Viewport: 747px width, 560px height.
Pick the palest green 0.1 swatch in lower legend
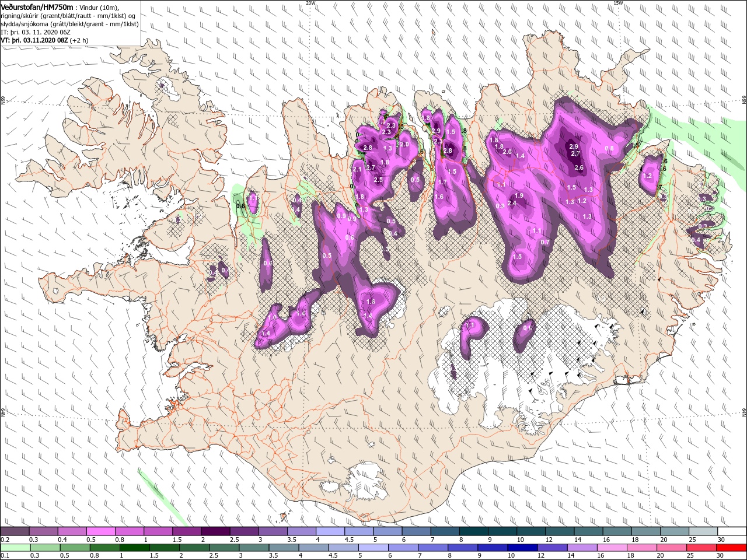(14, 548)
